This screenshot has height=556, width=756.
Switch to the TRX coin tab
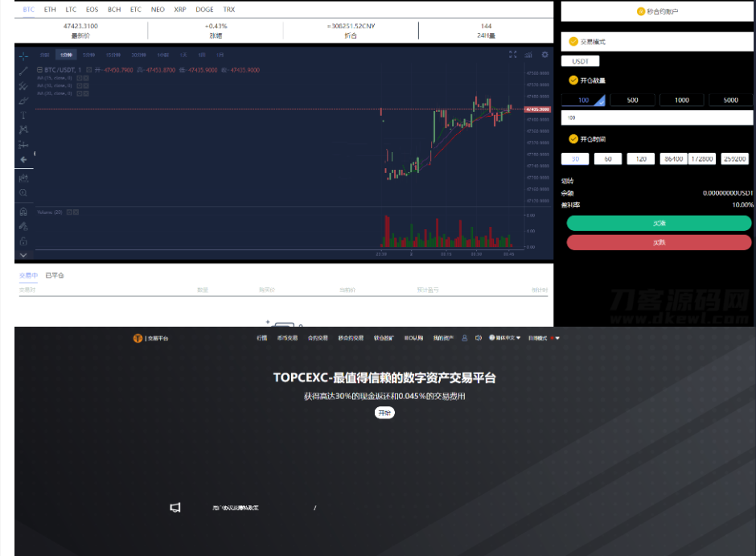coord(229,10)
